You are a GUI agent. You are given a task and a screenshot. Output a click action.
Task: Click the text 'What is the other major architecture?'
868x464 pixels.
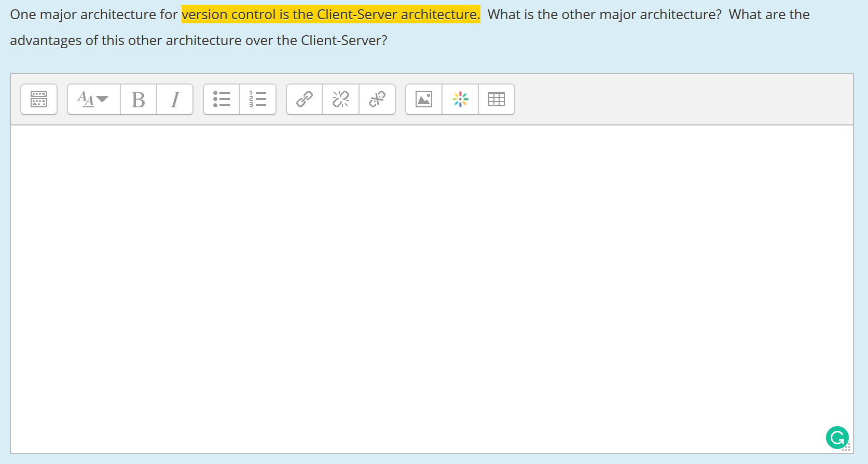coord(604,15)
